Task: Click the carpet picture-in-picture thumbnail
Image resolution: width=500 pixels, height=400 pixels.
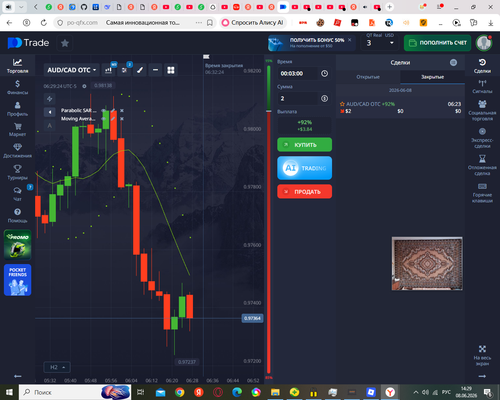Action: click(x=427, y=263)
